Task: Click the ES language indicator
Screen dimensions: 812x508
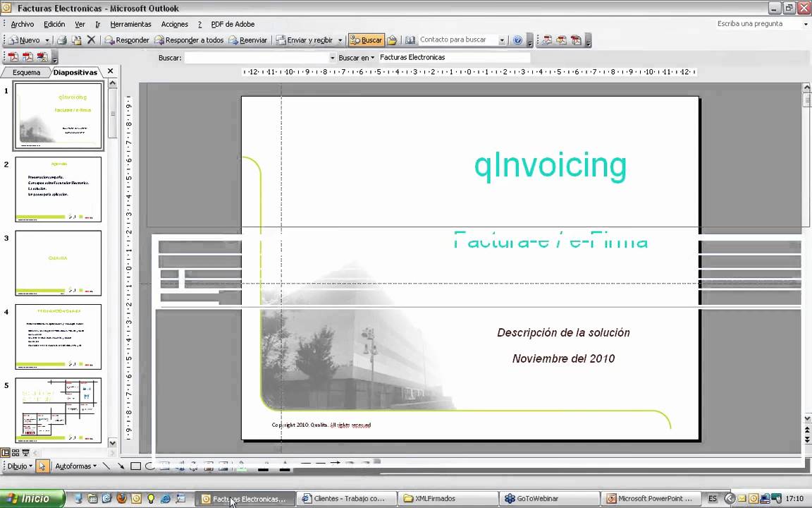Action: [x=713, y=499]
